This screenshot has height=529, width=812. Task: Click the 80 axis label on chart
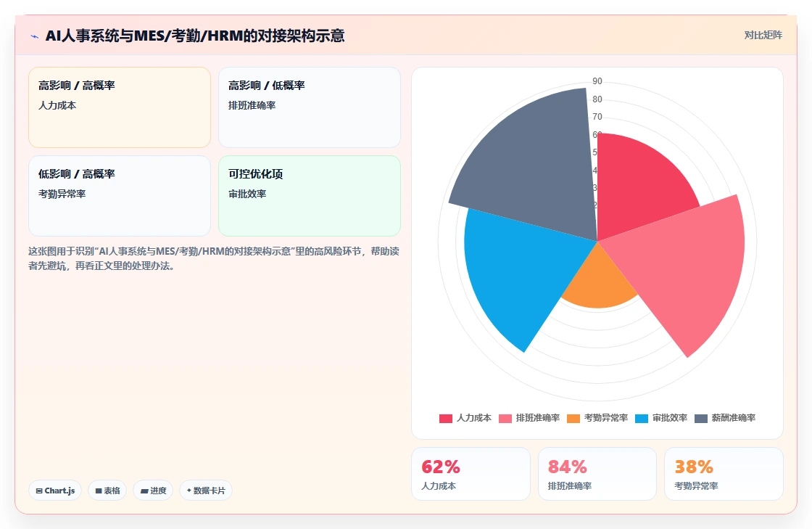click(597, 99)
